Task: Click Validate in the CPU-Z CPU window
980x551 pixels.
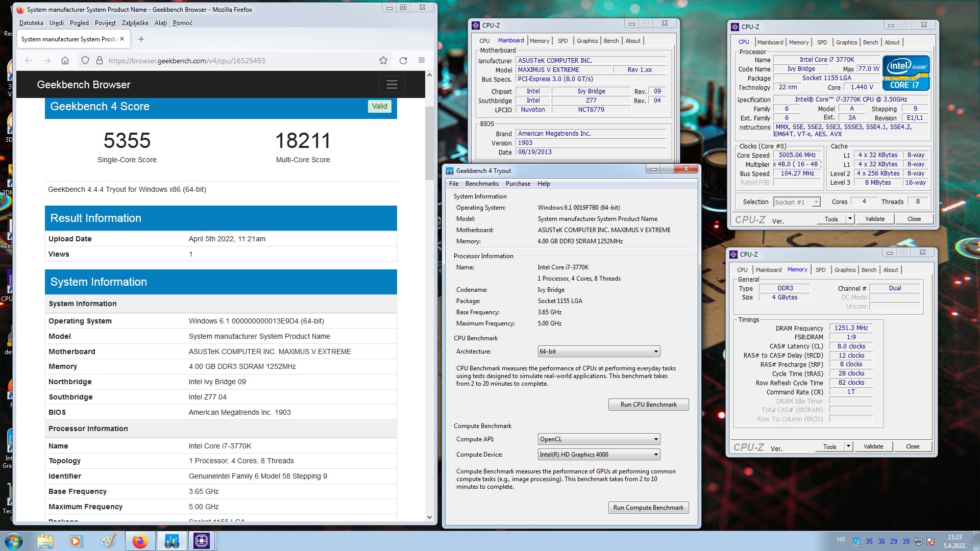Action: (875, 219)
